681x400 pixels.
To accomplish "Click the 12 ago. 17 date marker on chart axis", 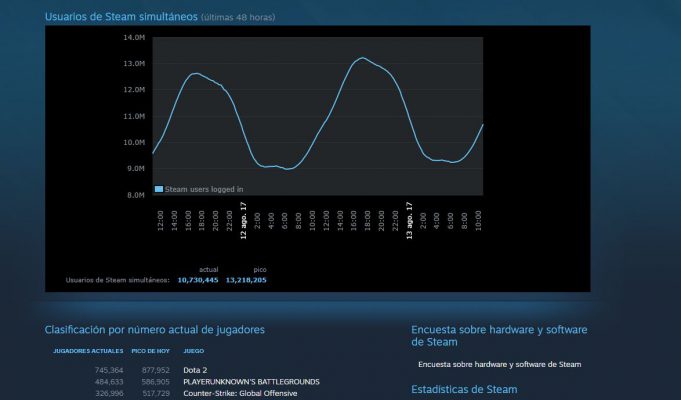I will point(243,218).
